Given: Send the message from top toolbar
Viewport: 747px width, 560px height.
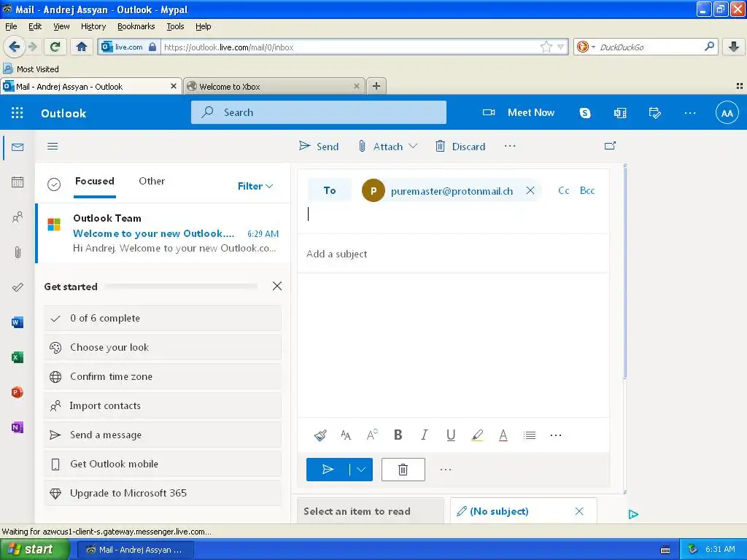Looking at the screenshot, I should click(319, 146).
